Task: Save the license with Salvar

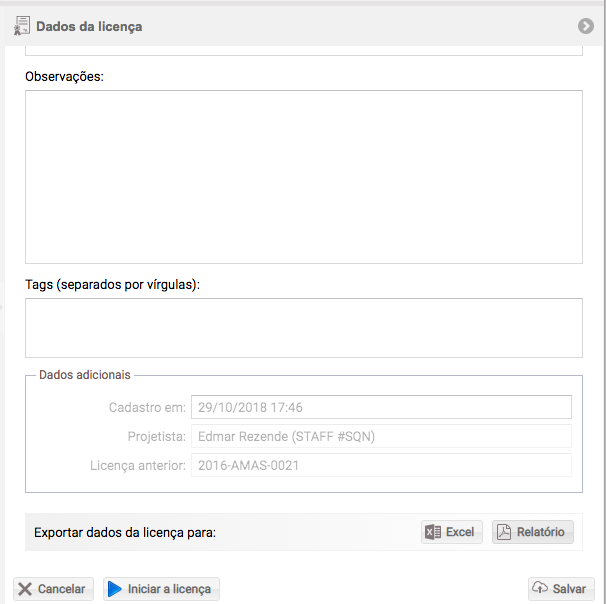Action: (x=561, y=589)
